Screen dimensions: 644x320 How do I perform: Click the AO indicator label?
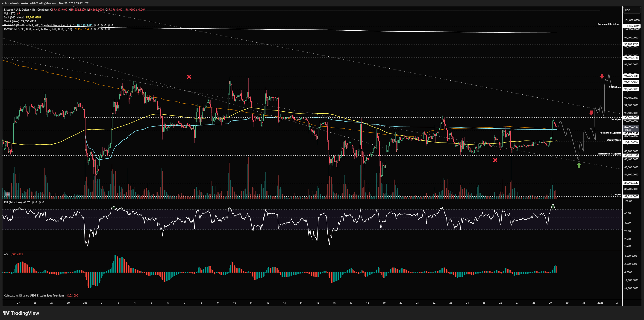click(6, 254)
